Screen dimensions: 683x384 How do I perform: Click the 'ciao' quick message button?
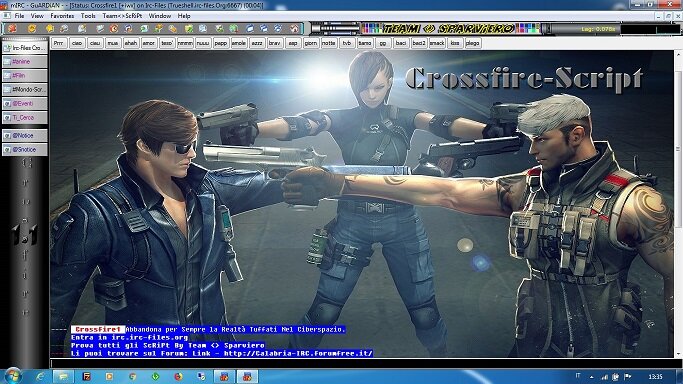point(77,43)
